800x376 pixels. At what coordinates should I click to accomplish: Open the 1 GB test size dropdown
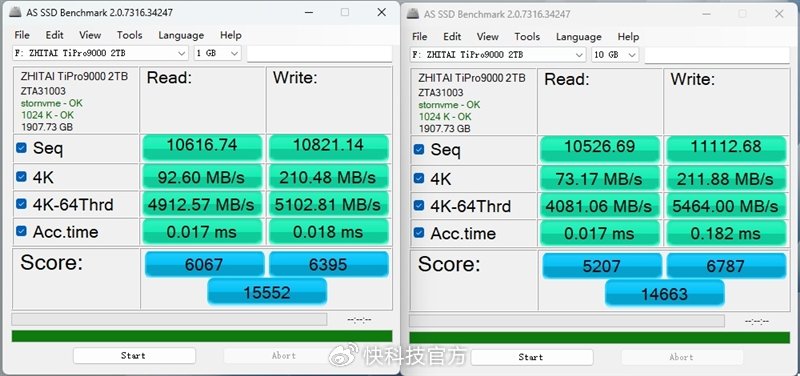217,53
